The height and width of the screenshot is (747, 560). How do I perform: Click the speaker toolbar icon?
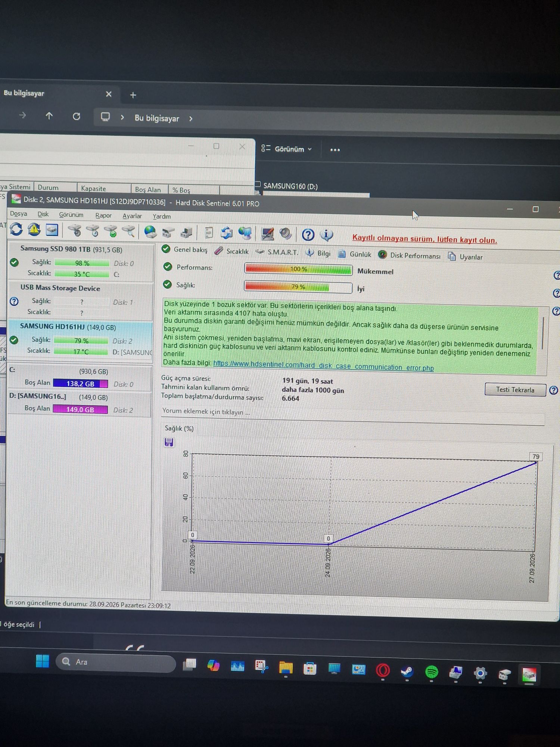pyautogui.click(x=286, y=234)
